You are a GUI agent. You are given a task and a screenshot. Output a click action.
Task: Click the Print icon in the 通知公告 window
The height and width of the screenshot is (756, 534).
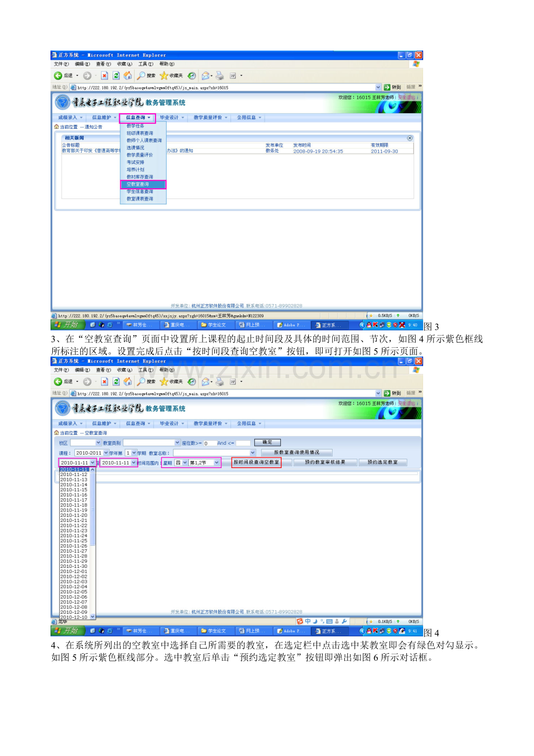tap(219, 75)
